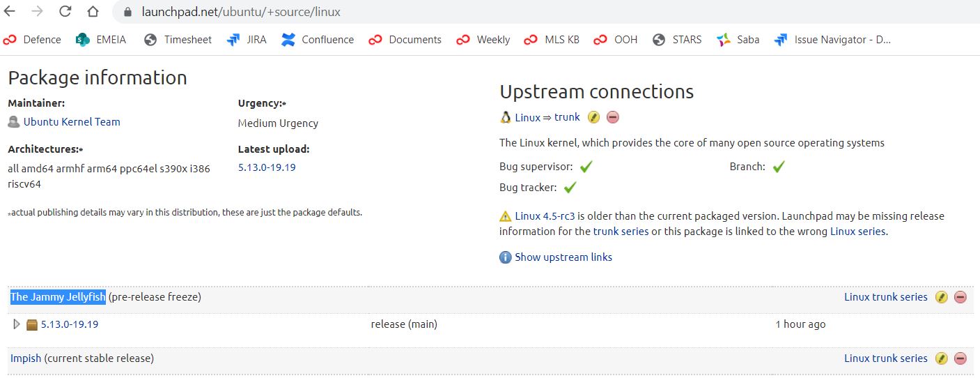Click the address bar URL field
The image size is (980, 378).
241,12
